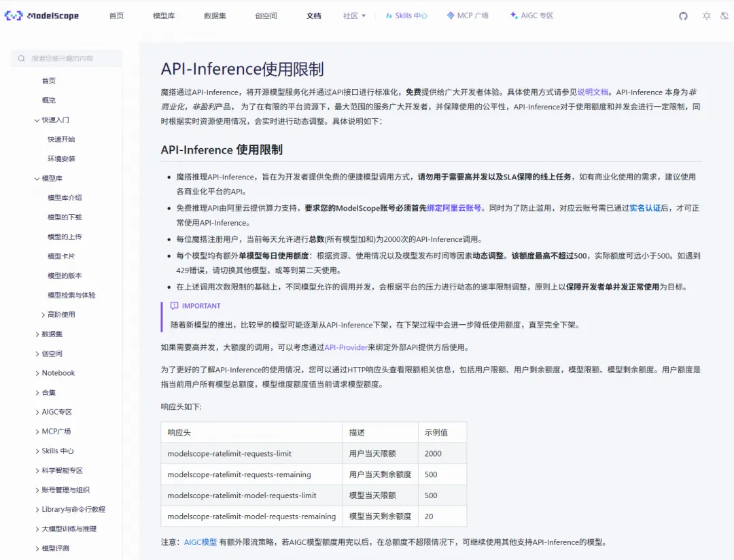This screenshot has width=734, height=560.
Task: Follow the 说明文档 link
Action: click(593, 92)
